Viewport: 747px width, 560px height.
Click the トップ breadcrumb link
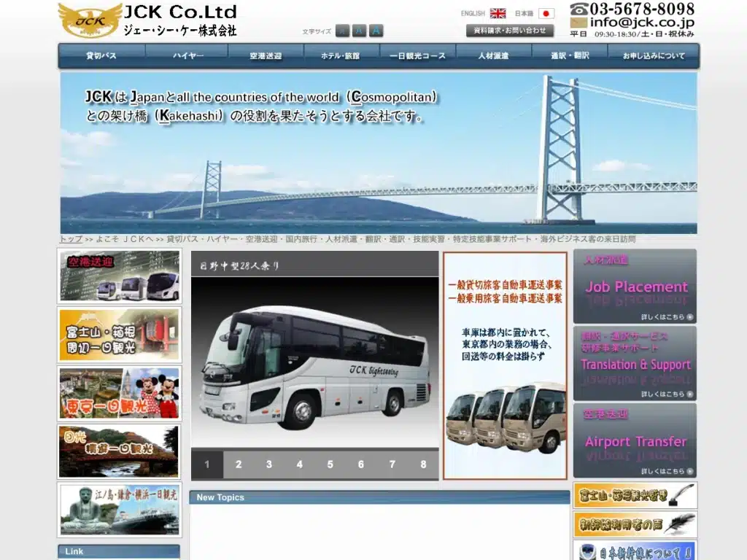71,239
